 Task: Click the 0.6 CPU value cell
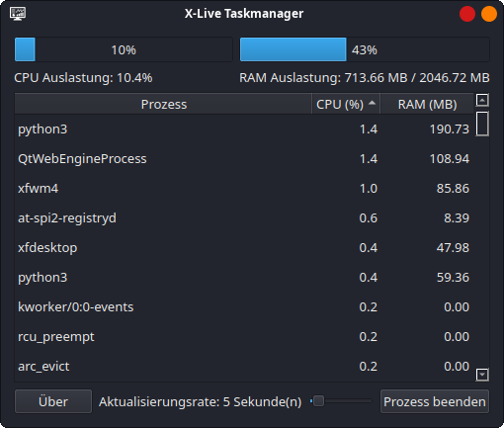click(x=369, y=218)
